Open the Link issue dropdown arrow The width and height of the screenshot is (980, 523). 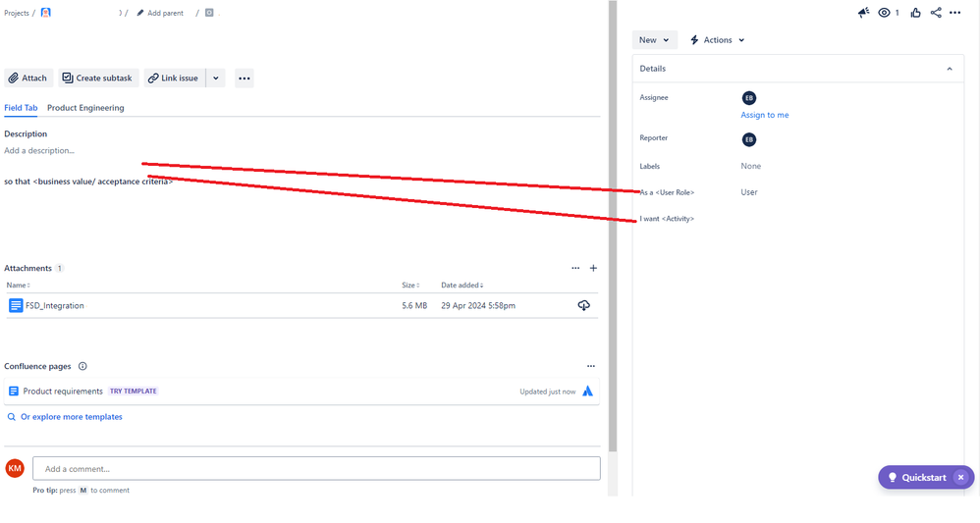[x=216, y=78]
